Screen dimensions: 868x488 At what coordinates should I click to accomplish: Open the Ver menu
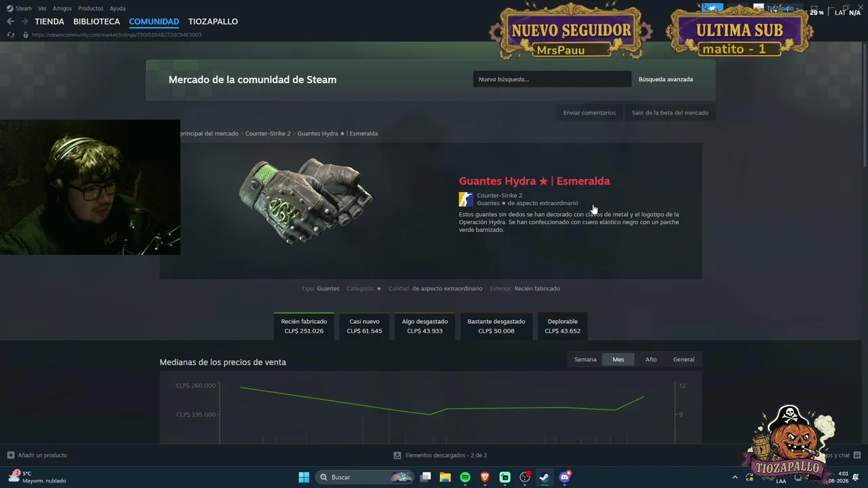pos(42,8)
